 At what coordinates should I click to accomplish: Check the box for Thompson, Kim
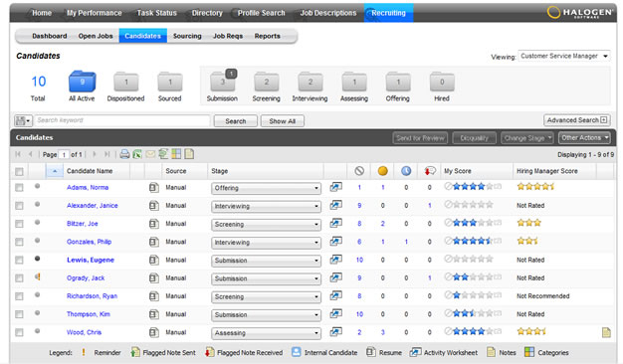[x=19, y=314]
